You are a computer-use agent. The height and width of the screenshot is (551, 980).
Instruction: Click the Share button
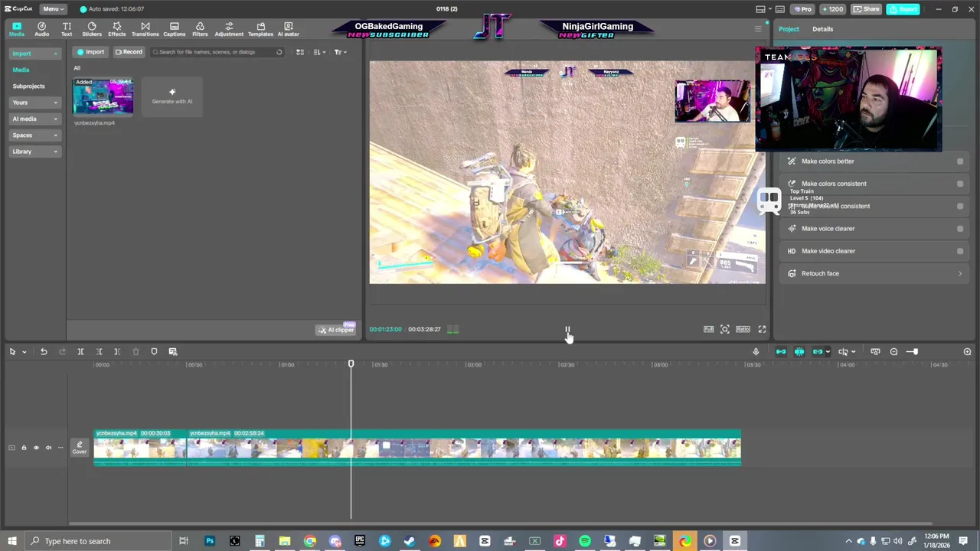(x=867, y=9)
